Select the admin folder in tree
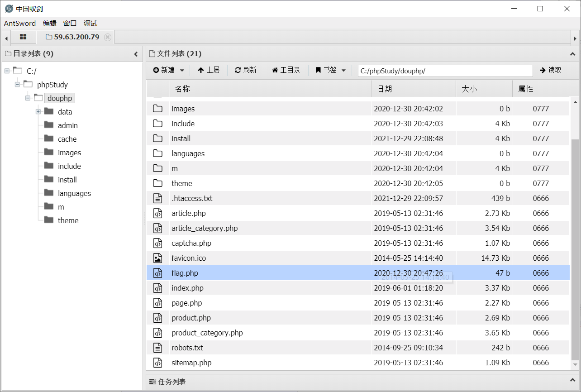Image resolution: width=581 pixels, height=392 pixels. [68, 125]
